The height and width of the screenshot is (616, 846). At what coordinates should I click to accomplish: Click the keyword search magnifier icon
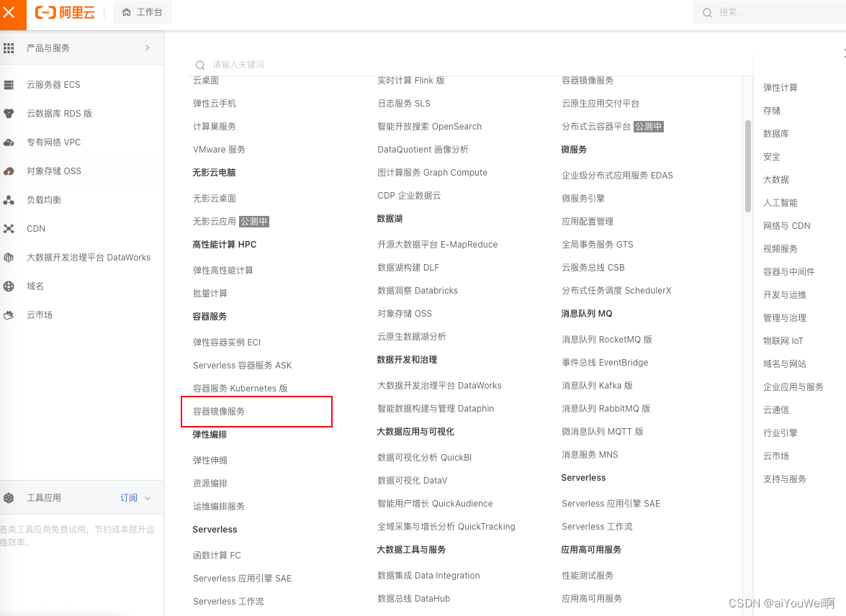coord(200,65)
